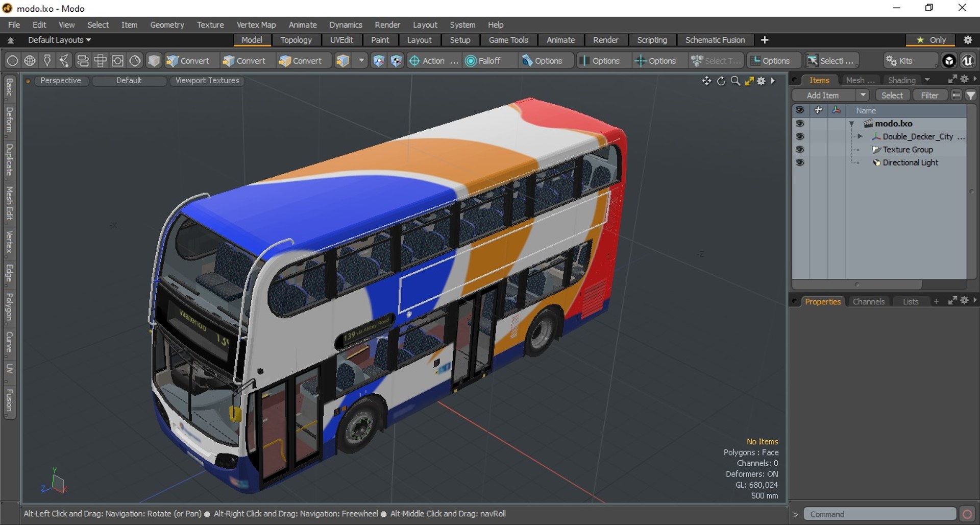Click the viewport zoom magnifier icon
980x525 pixels.
pos(736,81)
